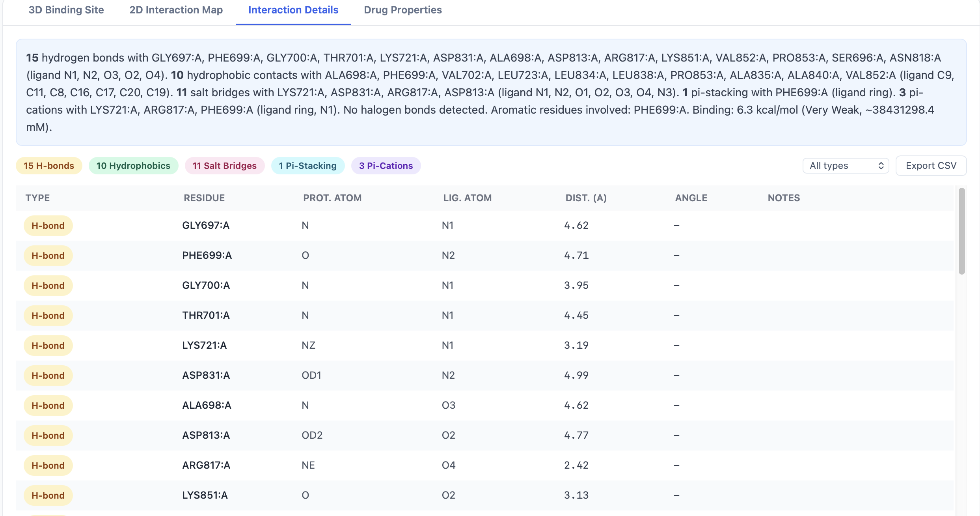Click the H-bond tag in GLY697:A row

[x=48, y=226]
